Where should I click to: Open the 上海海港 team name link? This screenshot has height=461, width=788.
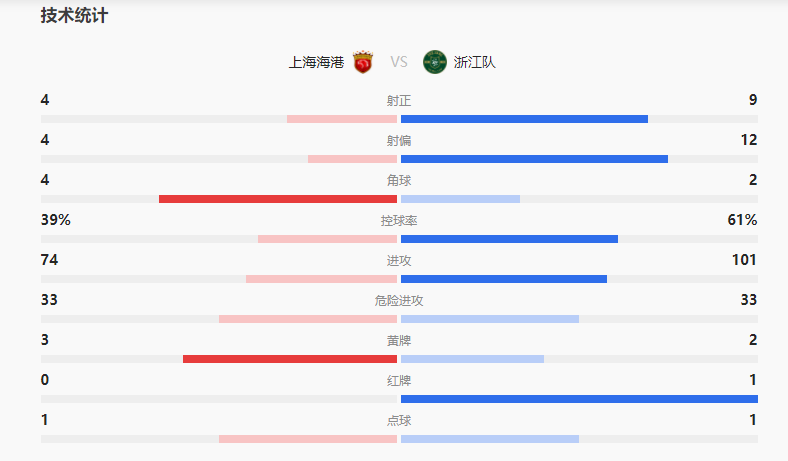pos(316,62)
